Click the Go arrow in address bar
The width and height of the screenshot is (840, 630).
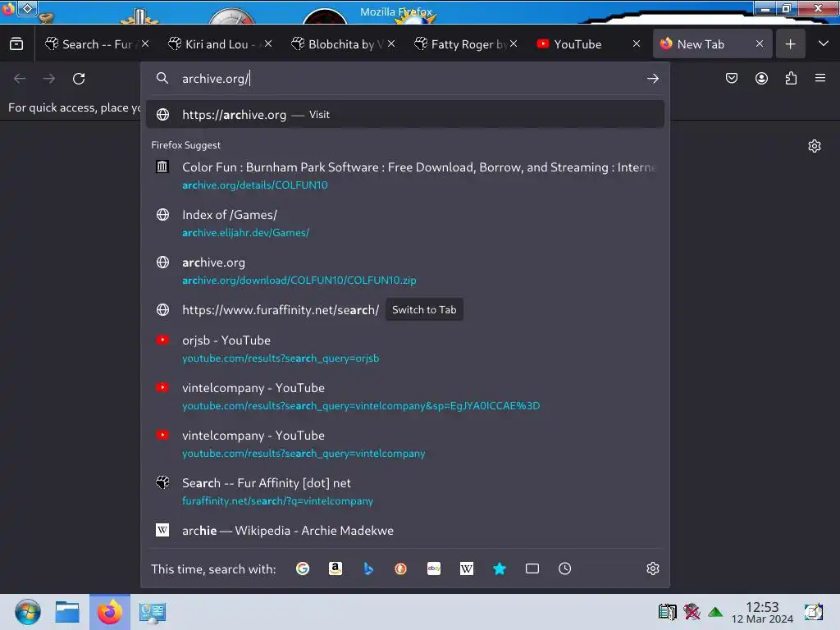tap(652, 79)
